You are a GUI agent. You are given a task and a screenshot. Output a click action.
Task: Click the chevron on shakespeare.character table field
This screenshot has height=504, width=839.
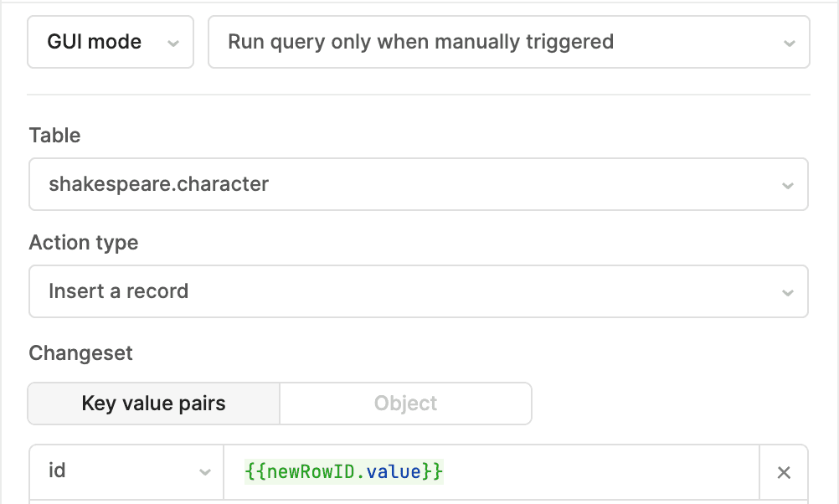pyautogui.click(x=787, y=185)
